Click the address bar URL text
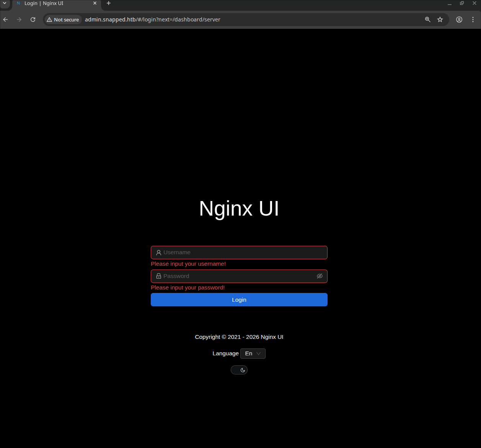Image resolution: width=481 pixels, height=448 pixels. [x=153, y=20]
